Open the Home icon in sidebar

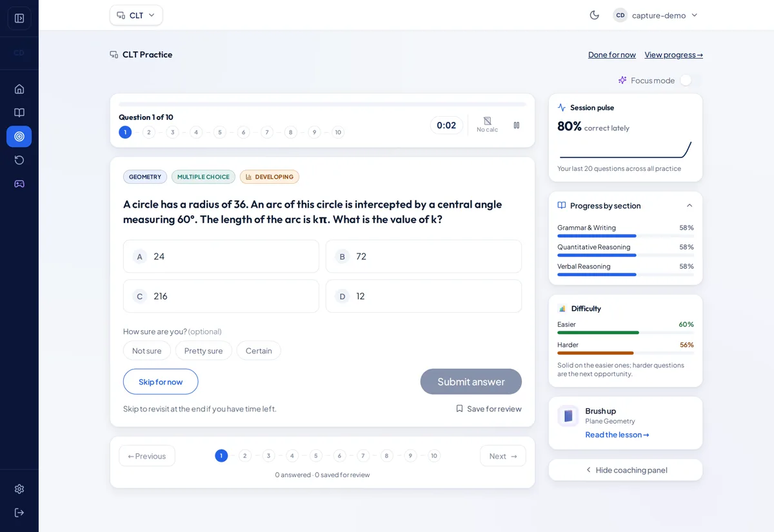pos(19,89)
